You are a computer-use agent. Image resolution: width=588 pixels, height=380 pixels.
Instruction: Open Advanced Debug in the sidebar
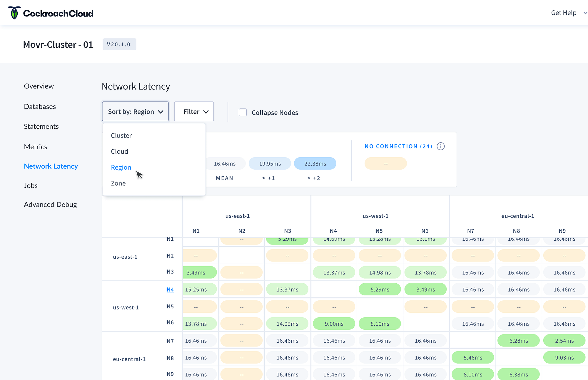pyautogui.click(x=50, y=204)
